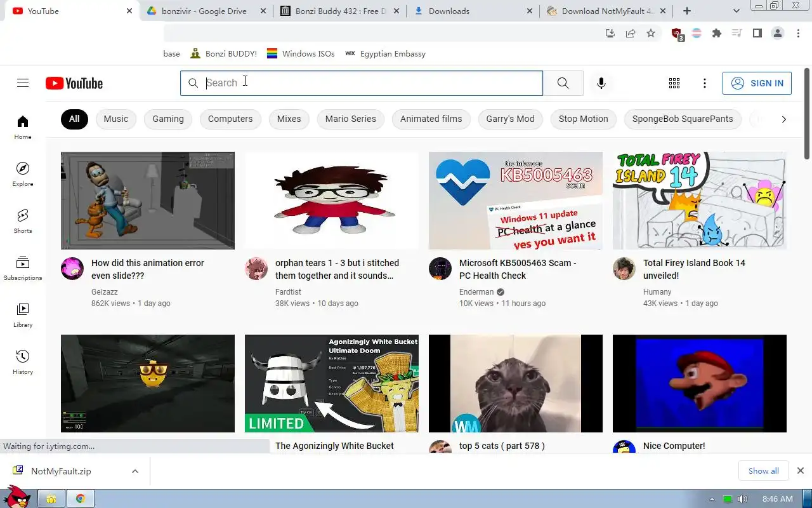This screenshot has height=508, width=812.
Task: Select the All filter chip
Action: 74,119
